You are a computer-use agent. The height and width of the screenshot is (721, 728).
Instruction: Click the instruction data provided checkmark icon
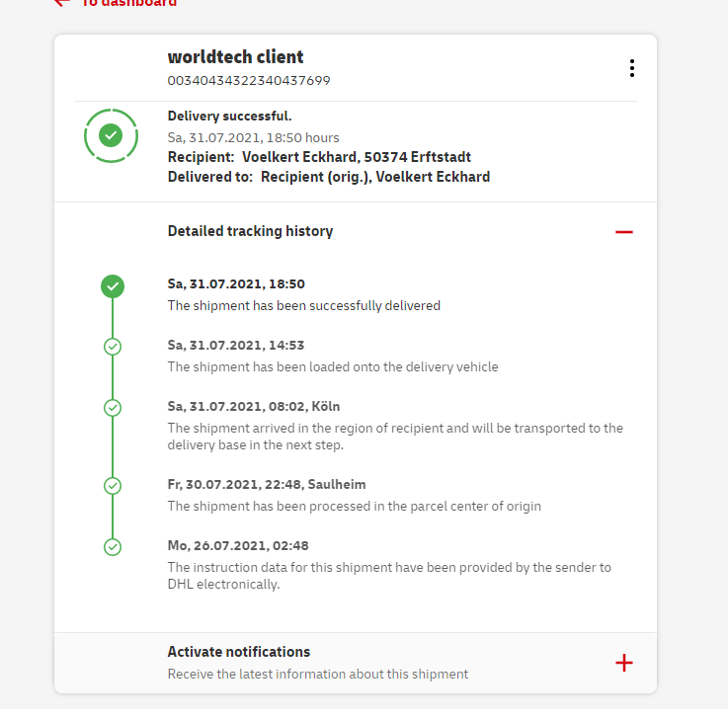(113, 546)
